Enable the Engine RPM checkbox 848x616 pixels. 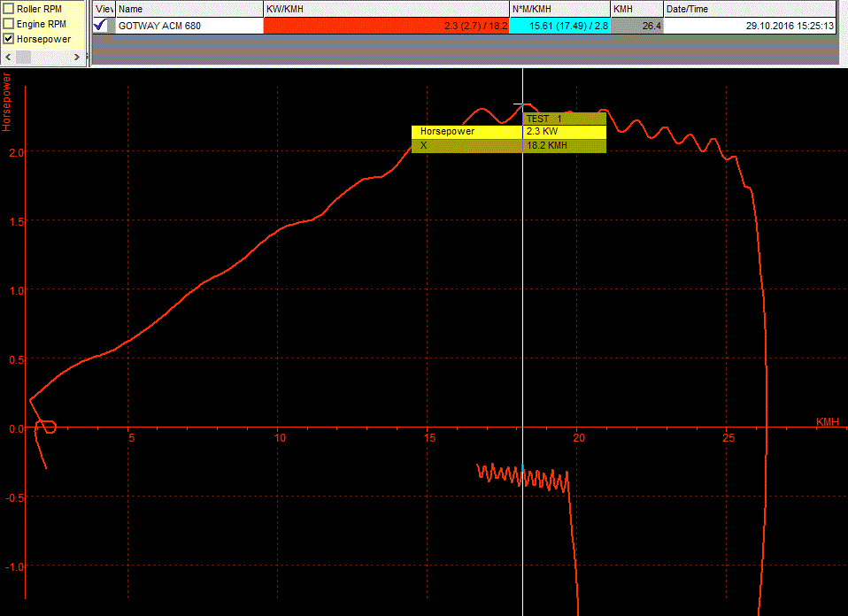9,24
